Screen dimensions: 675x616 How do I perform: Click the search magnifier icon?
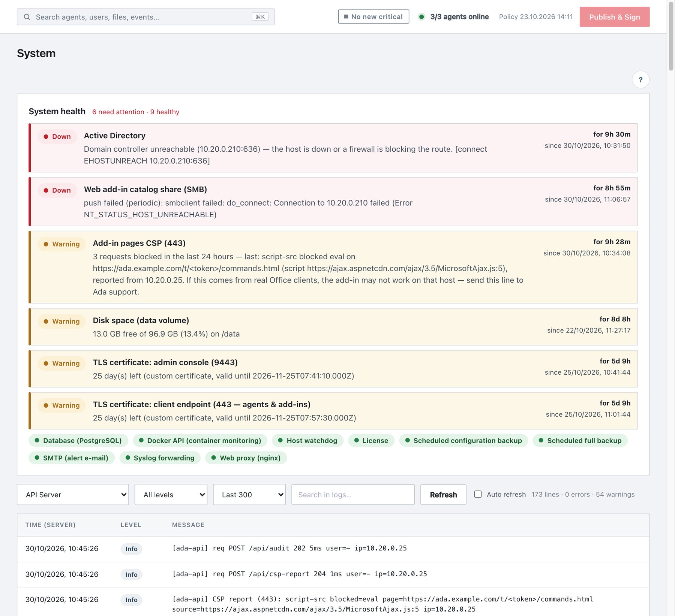click(x=27, y=17)
